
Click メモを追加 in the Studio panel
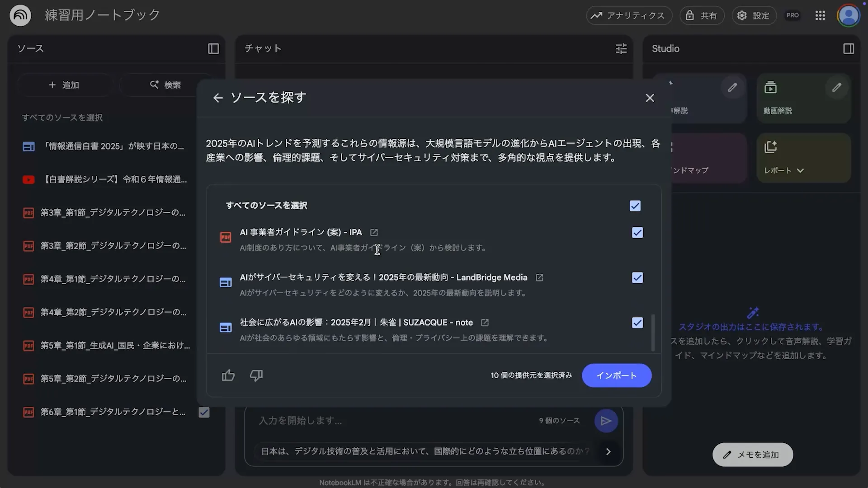(x=752, y=455)
